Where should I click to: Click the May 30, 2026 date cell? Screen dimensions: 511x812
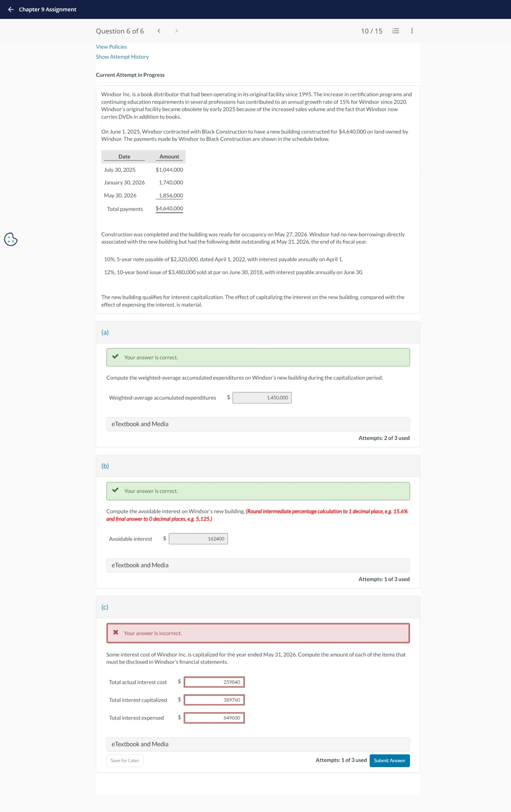click(120, 196)
